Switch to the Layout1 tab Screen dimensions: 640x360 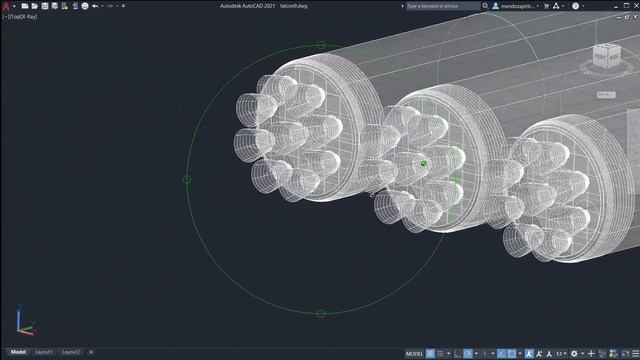click(44, 352)
